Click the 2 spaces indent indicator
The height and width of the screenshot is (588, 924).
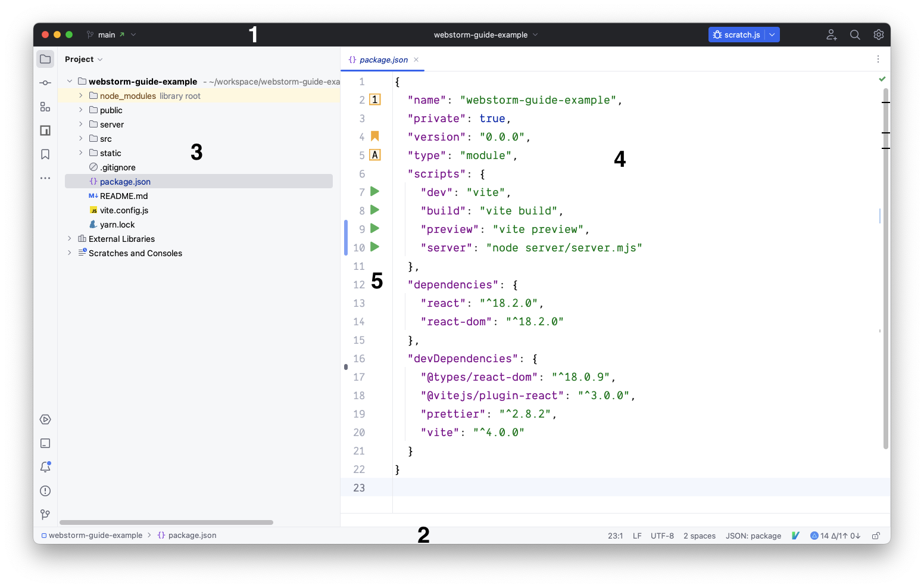click(700, 536)
